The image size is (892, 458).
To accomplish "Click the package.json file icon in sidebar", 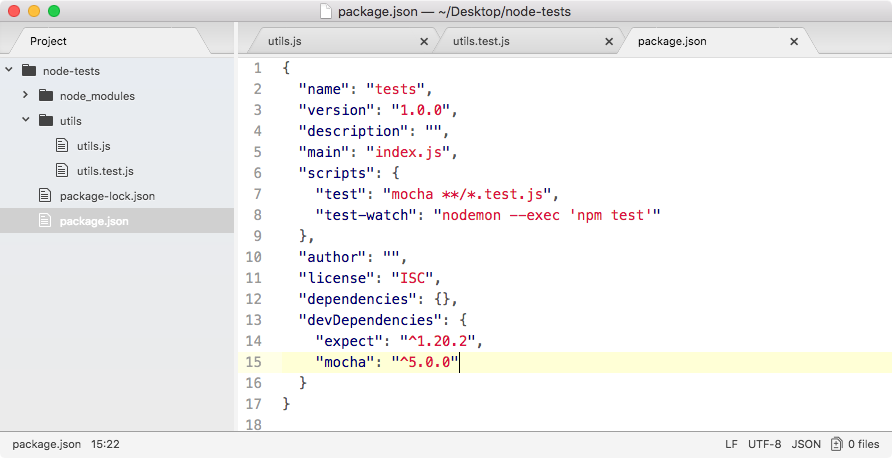I will tap(45, 221).
